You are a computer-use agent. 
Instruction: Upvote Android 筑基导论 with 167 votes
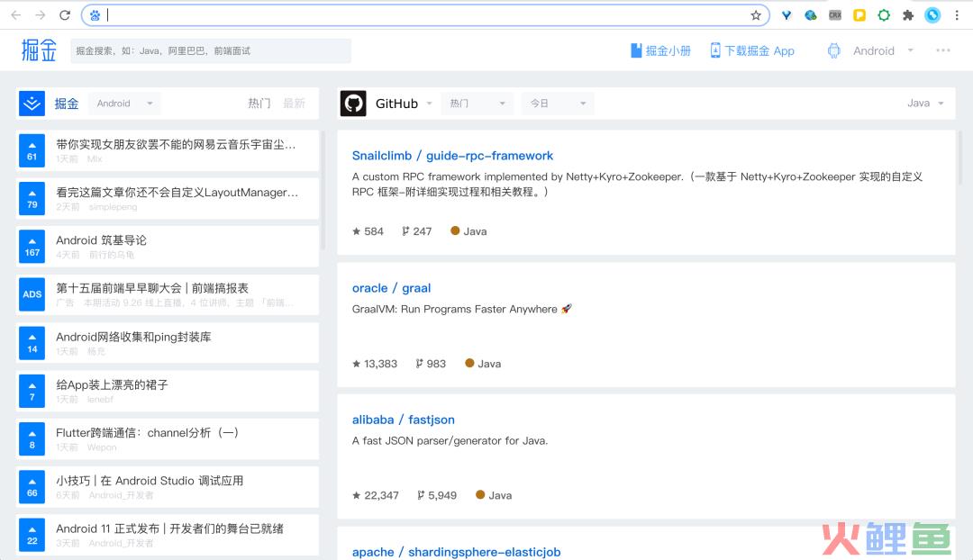(32, 246)
